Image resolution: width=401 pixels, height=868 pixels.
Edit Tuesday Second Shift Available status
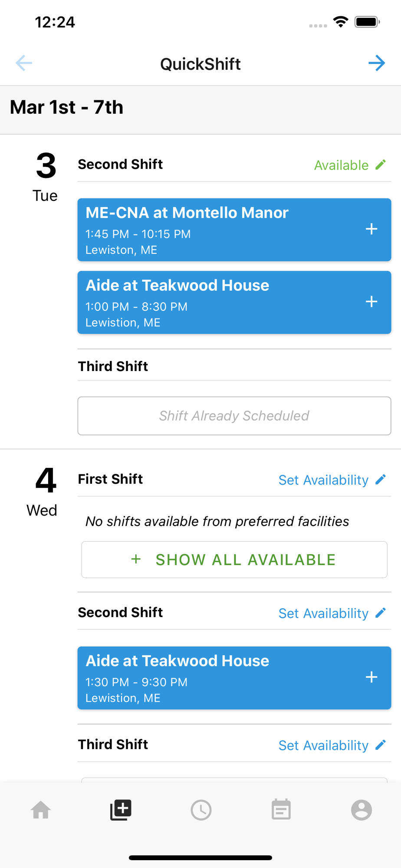pos(350,165)
